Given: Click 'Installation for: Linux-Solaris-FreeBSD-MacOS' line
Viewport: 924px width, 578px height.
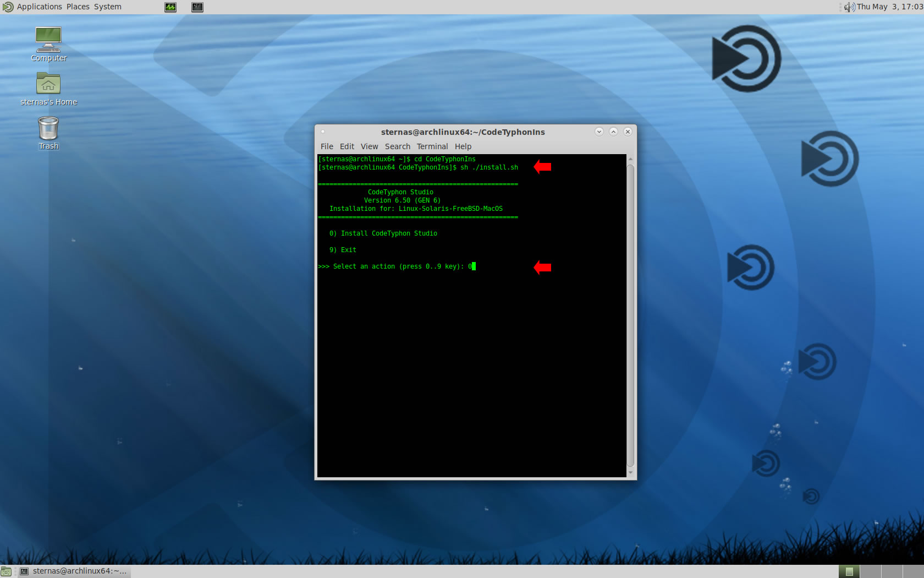Looking at the screenshot, I should coord(416,209).
